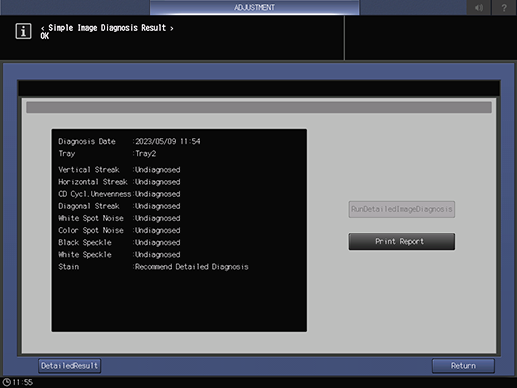Viewport: 517px width, 388px height.
Task: Click the White Speckle row
Action: point(119,255)
